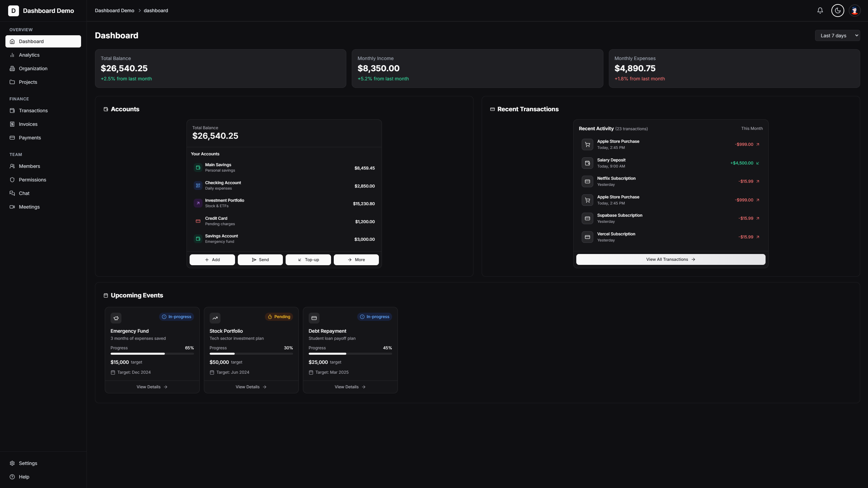Open the Last 7 days dropdown
868x488 pixels.
pyautogui.click(x=837, y=35)
